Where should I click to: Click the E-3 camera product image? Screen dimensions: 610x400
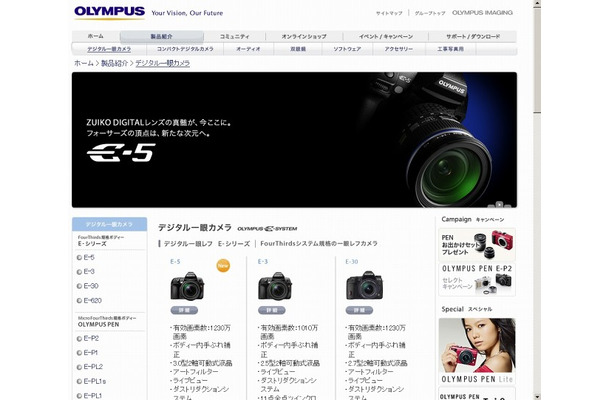(x=278, y=287)
